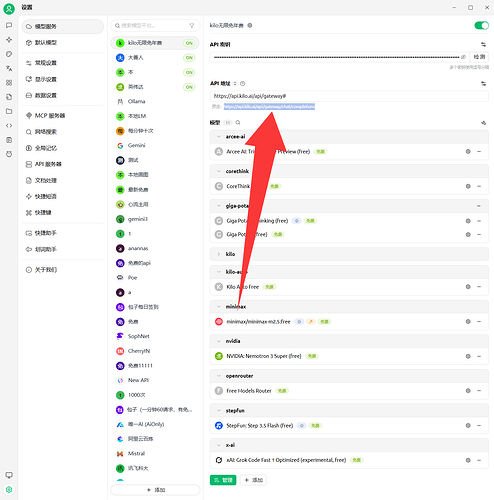
Task: Click the help icon beside API address label
Action: [x=243, y=83]
